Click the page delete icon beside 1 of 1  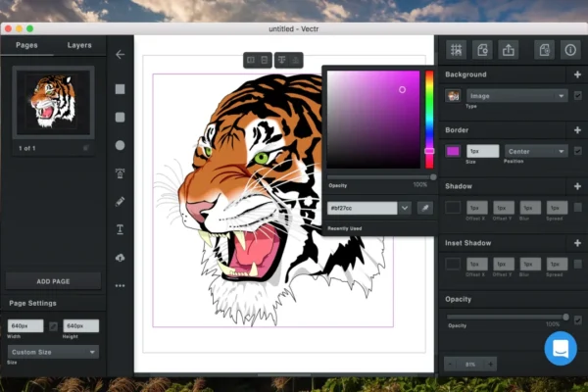(86, 148)
